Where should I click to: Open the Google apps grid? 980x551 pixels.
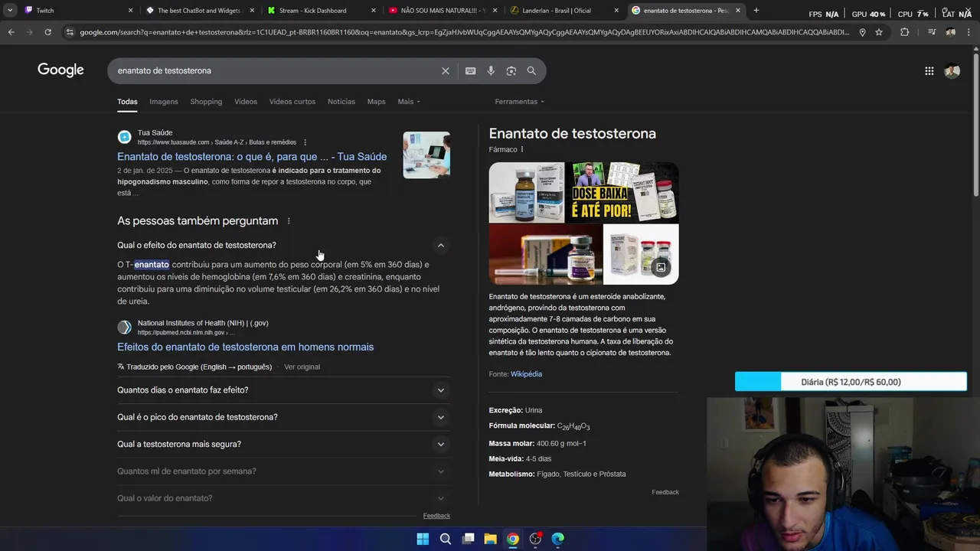(929, 71)
